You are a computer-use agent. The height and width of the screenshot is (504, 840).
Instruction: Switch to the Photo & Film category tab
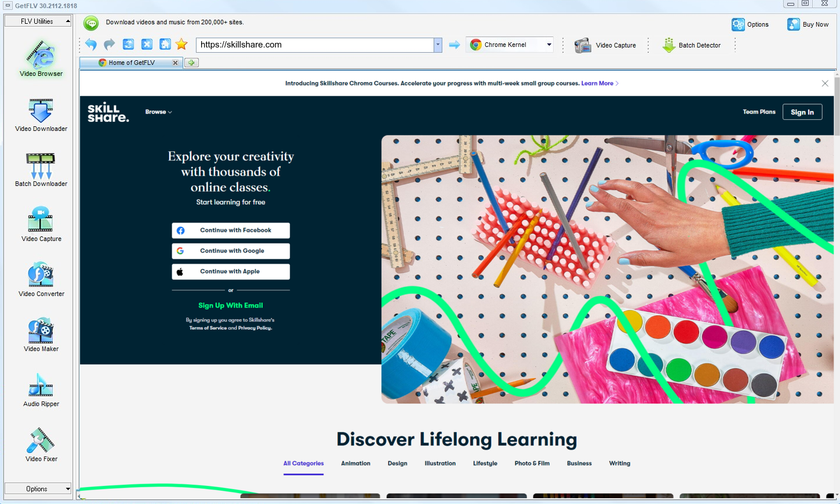coord(532,463)
